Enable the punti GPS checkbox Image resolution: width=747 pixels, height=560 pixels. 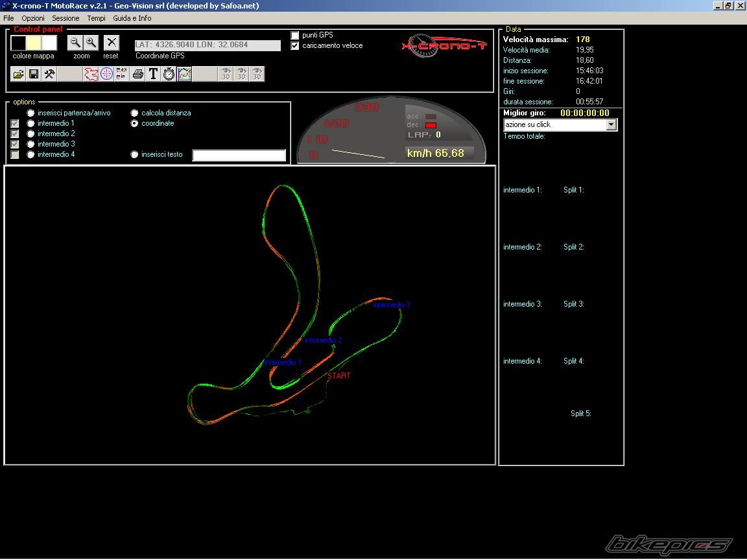[x=295, y=35]
